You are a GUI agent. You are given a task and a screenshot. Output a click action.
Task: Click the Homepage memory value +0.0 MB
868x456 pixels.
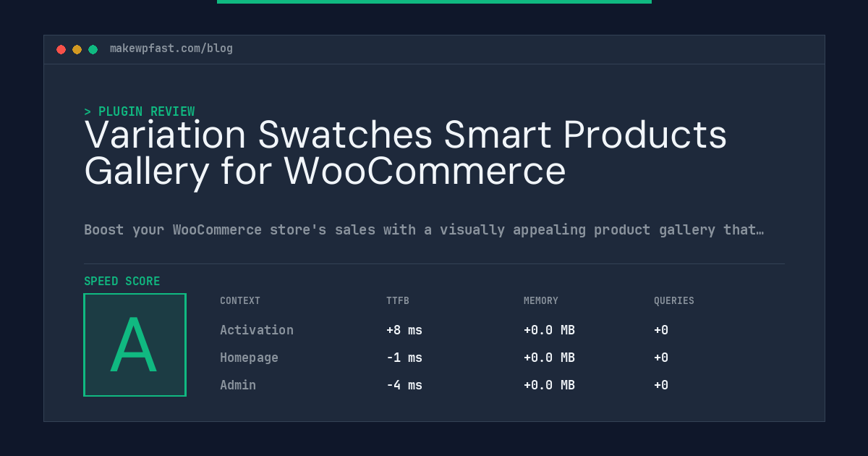point(549,358)
